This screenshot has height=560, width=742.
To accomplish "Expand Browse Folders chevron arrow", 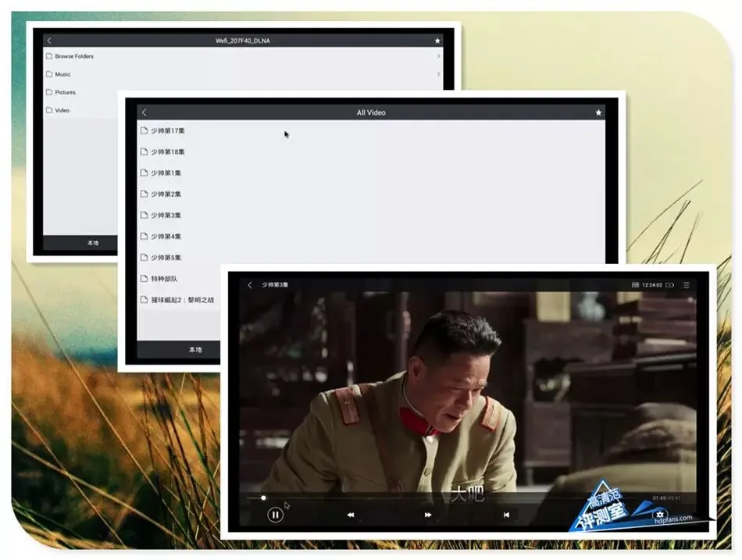I will pyautogui.click(x=439, y=56).
